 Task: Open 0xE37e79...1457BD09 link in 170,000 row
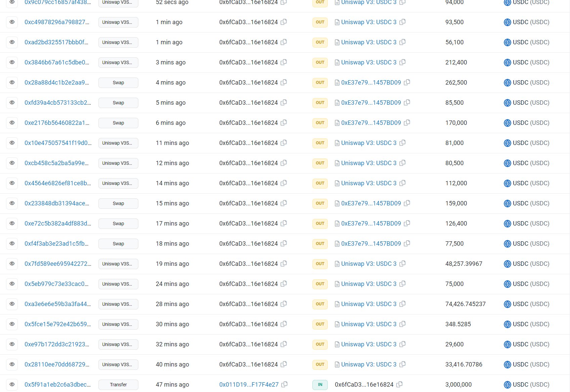click(371, 123)
